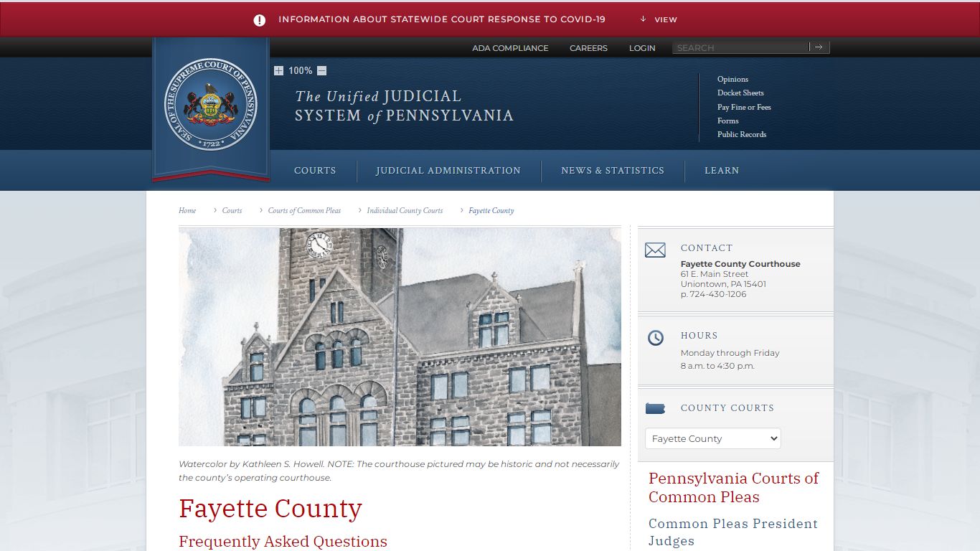This screenshot has width=980, height=551.
Task: Go to Home breadcrumb
Action: (x=187, y=210)
